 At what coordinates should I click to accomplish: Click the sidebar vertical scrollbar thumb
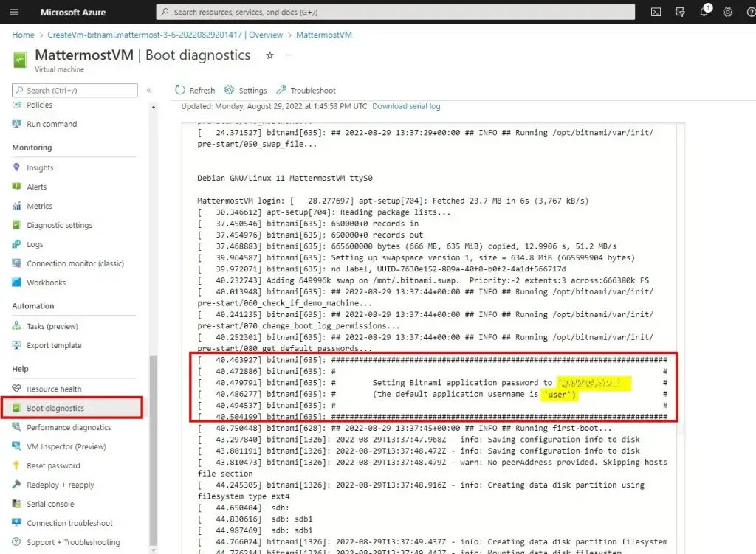tap(154, 451)
